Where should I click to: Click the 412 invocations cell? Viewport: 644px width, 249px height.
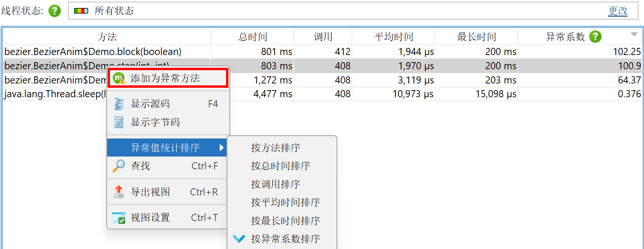click(323, 52)
